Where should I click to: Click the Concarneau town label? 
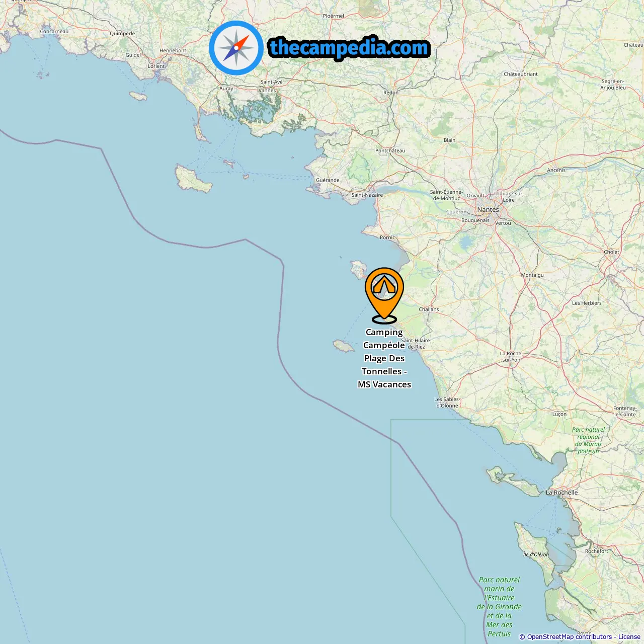tap(54, 32)
